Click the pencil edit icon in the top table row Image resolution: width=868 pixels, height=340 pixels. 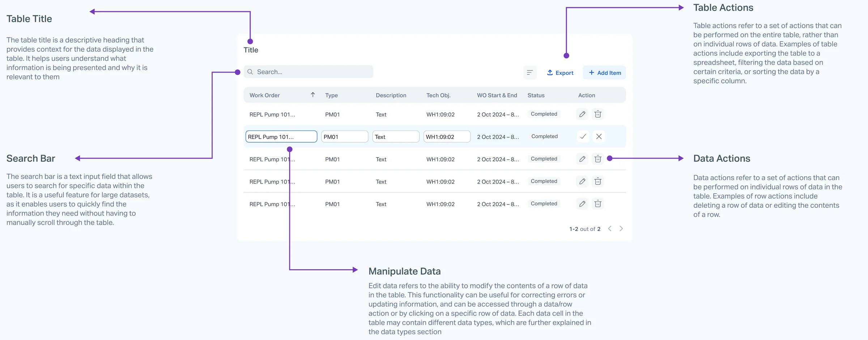pyautogui.click(x=582, y=114)
